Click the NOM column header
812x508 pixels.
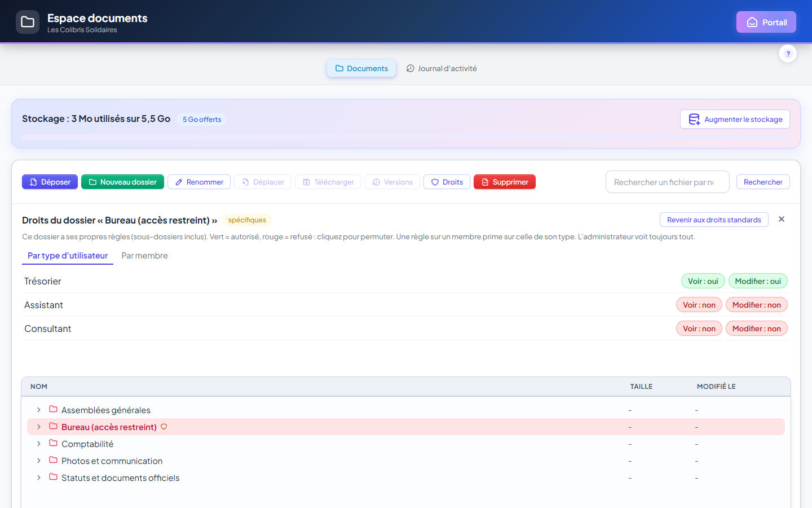39,387
